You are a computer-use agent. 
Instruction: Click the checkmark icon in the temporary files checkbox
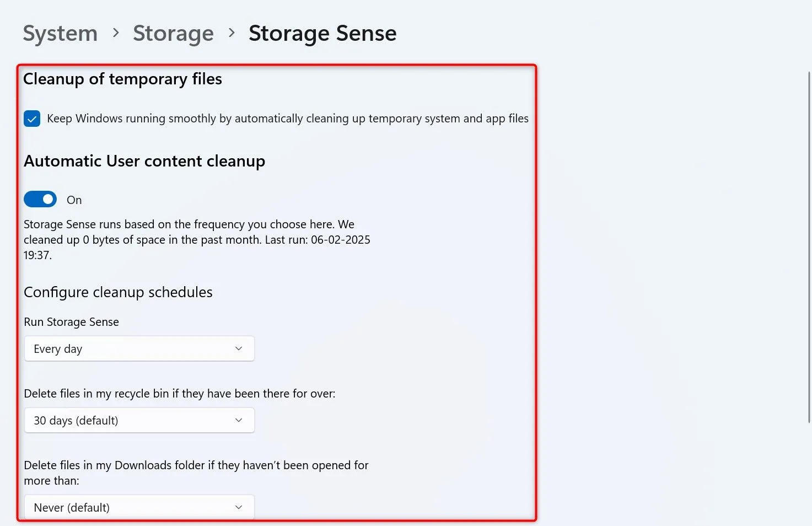[x=32, y=118]
